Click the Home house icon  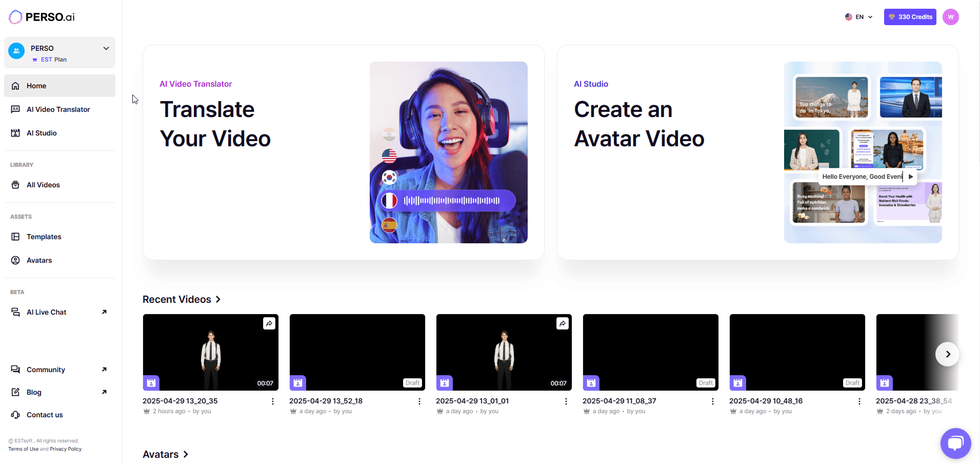coord(15,86)
